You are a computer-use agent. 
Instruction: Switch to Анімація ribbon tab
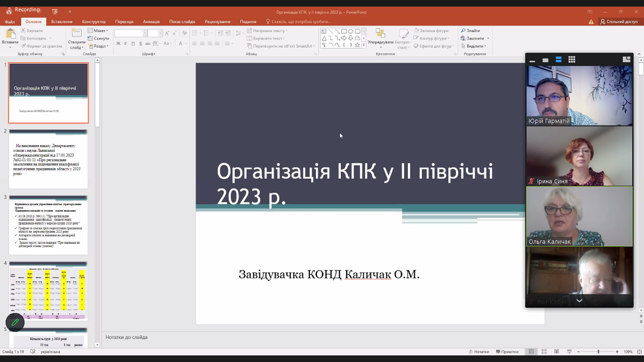[x=151, y=22]
